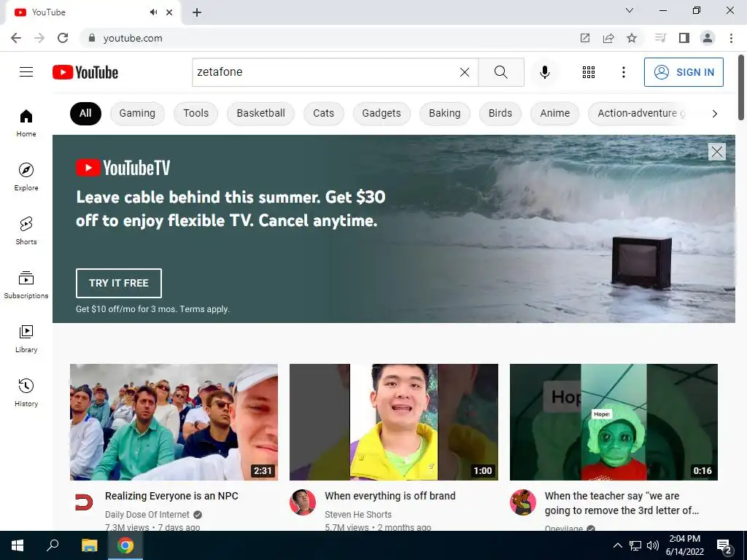Select the Basketball filter chip
Screen dimensions: 747x560
pos(260,113)
